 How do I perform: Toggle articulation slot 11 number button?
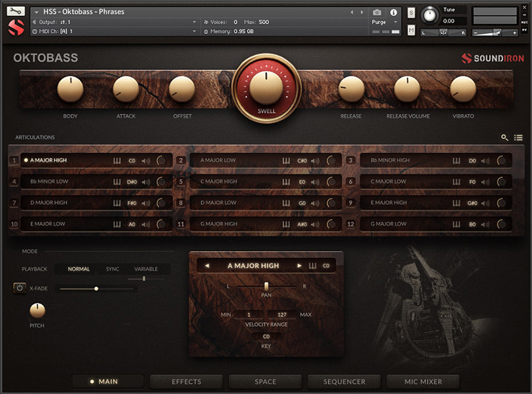click(181, 224)
